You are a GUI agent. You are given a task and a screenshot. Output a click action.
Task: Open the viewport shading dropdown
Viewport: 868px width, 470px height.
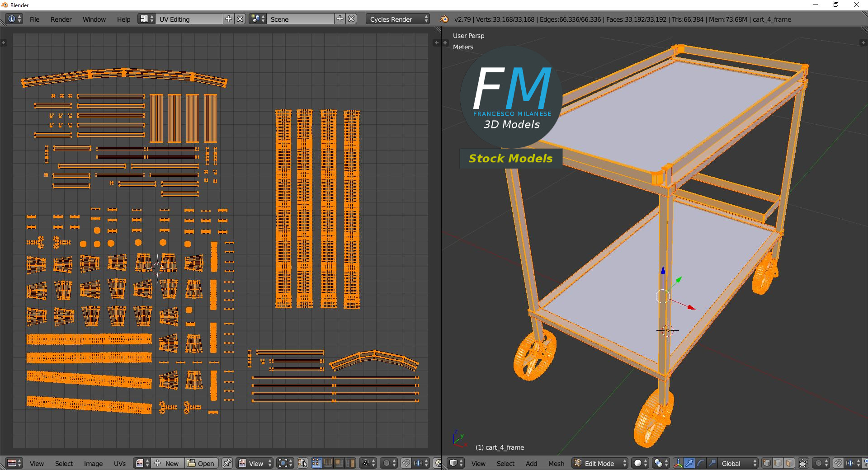coord(640,463)
